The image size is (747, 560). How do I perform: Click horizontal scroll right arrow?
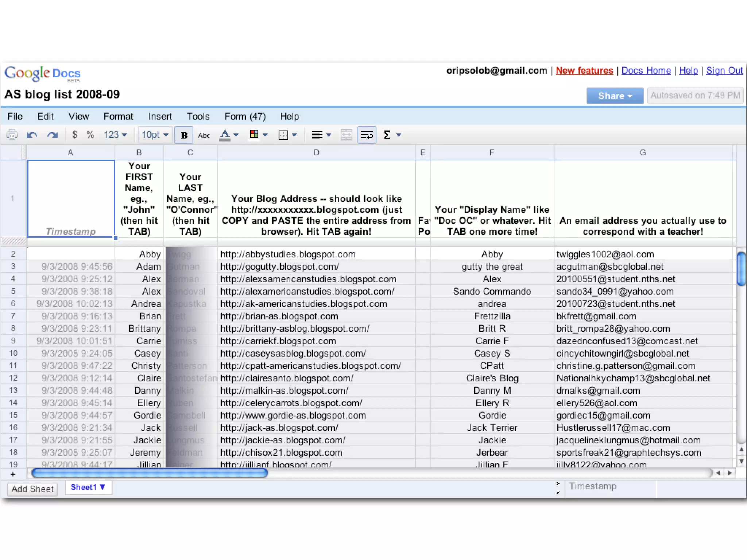tap(729, 473)
